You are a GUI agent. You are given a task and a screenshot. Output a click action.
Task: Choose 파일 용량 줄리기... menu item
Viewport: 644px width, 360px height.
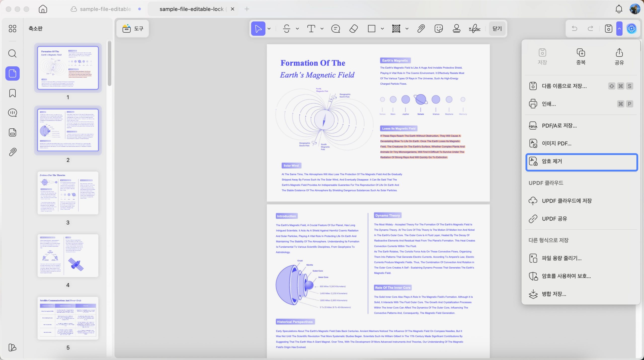pyautogui.click(x=581, y=258)
